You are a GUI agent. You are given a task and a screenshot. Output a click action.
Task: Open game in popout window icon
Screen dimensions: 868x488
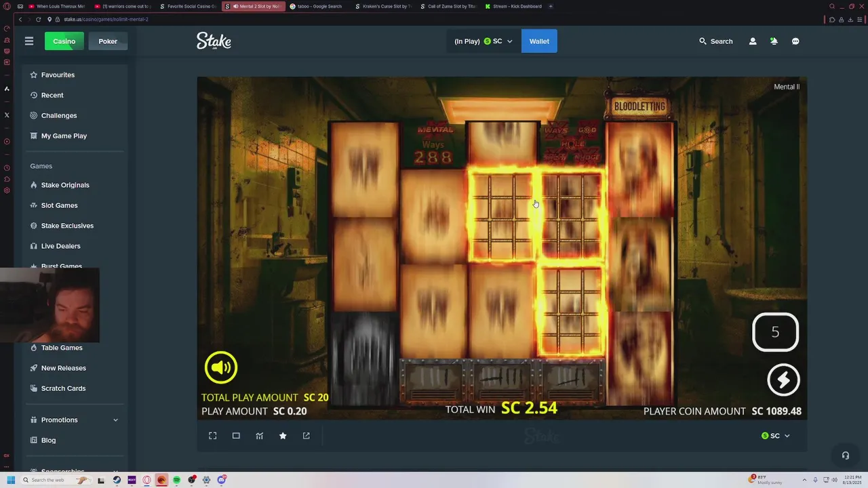coord(306,436)
